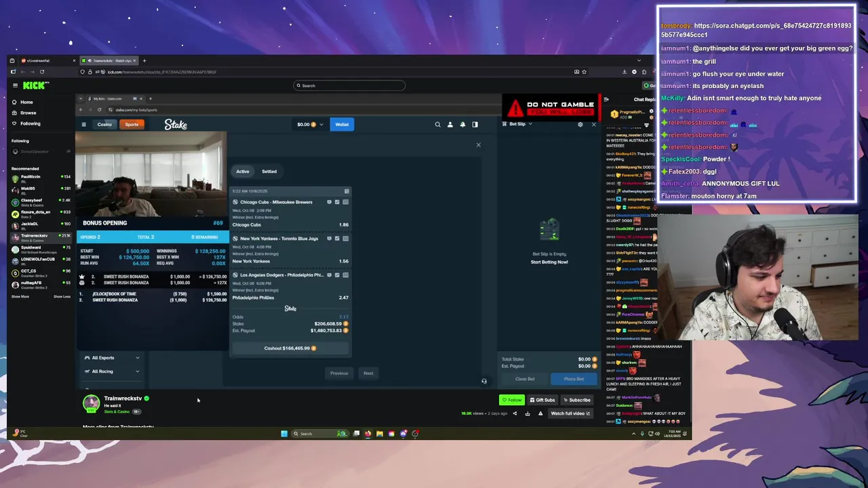Share the clip via share icon
The image size is (868, 488).
[515, 413]
